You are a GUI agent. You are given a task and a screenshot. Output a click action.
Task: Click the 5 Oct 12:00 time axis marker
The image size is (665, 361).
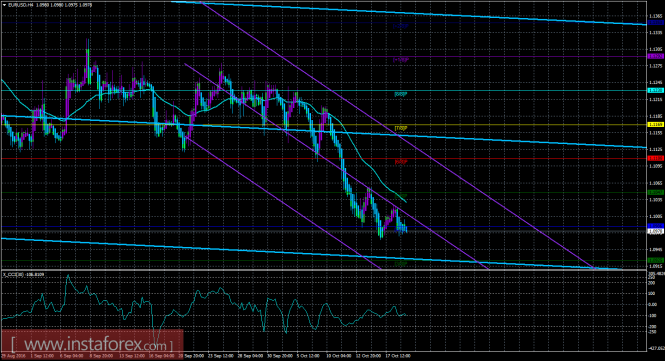308,356
